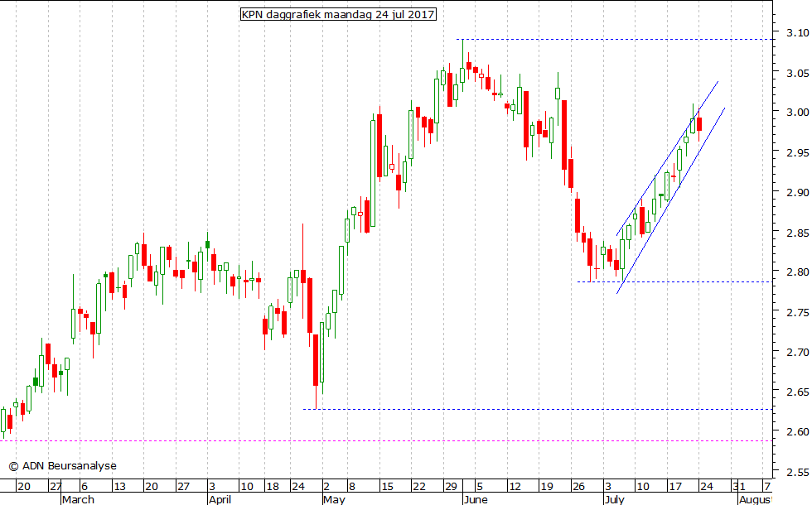Viewport: 812px width, 505px height.
Task: Click the 2.60 price axis label
Action: tap(797, 431)
